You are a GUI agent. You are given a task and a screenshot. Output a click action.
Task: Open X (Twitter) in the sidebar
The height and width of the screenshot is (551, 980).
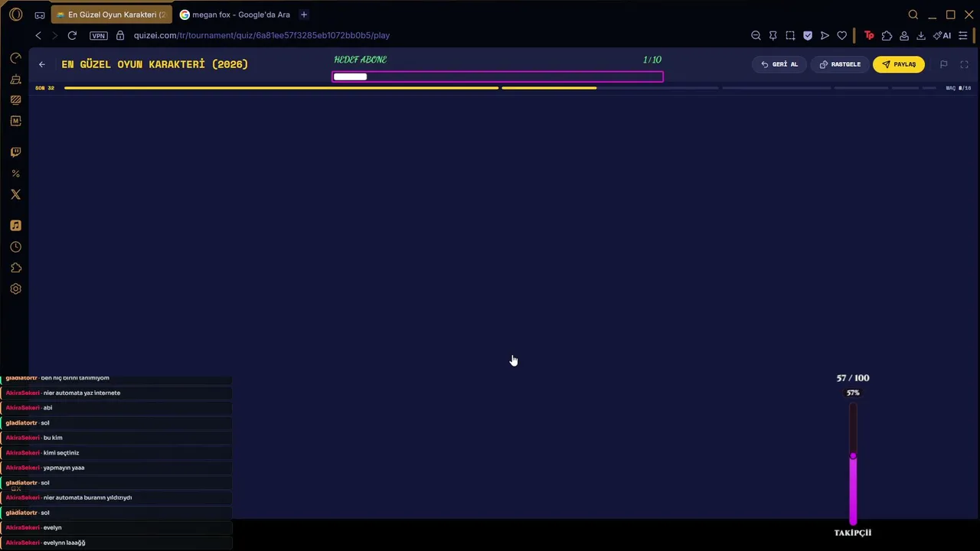[x=15, y=194]
